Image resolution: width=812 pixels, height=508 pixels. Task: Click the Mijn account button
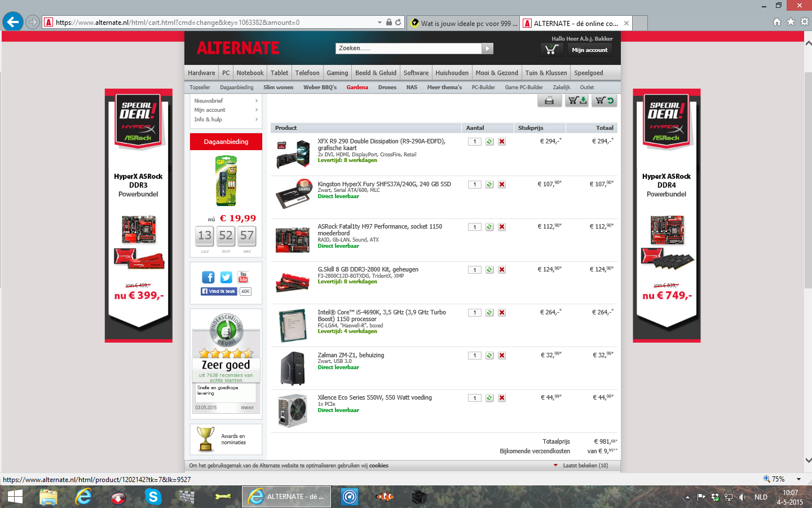[589, 50]
